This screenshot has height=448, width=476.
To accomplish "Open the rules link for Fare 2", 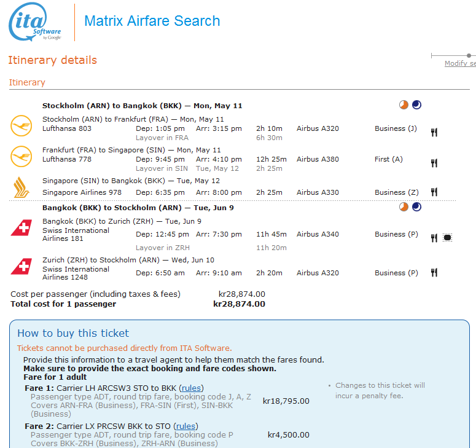I will [185, 426].
